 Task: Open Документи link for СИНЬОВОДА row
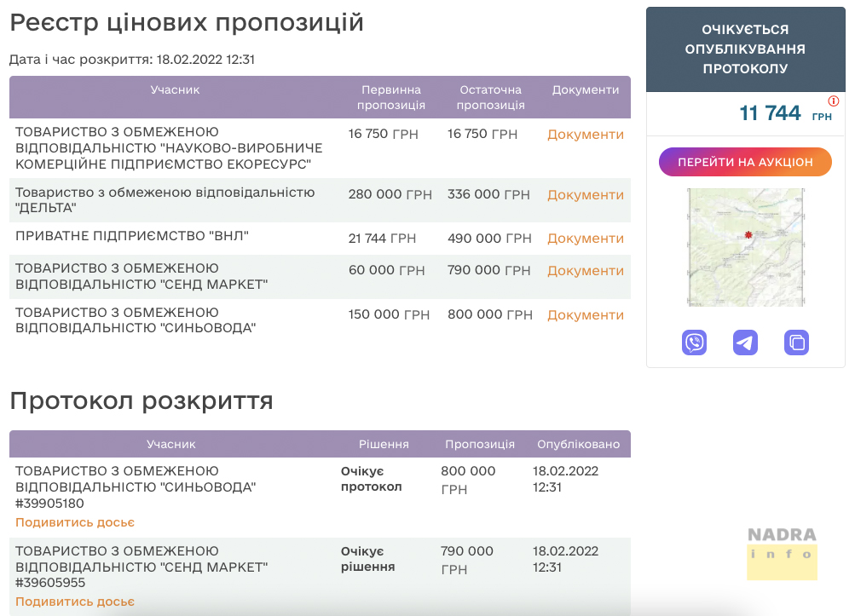[x=585, y=315]
